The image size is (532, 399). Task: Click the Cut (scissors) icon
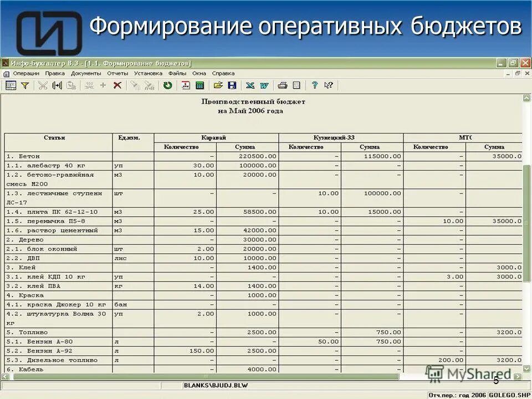coord(42,85)
